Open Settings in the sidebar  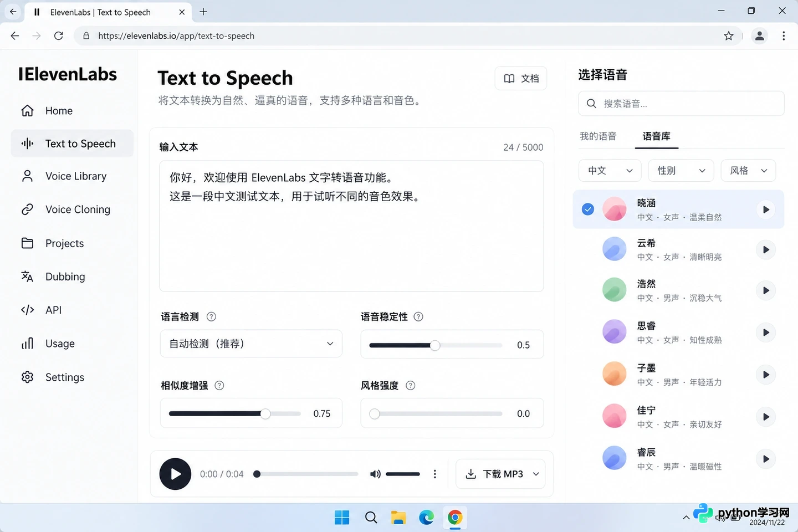[x=72, y=377]
